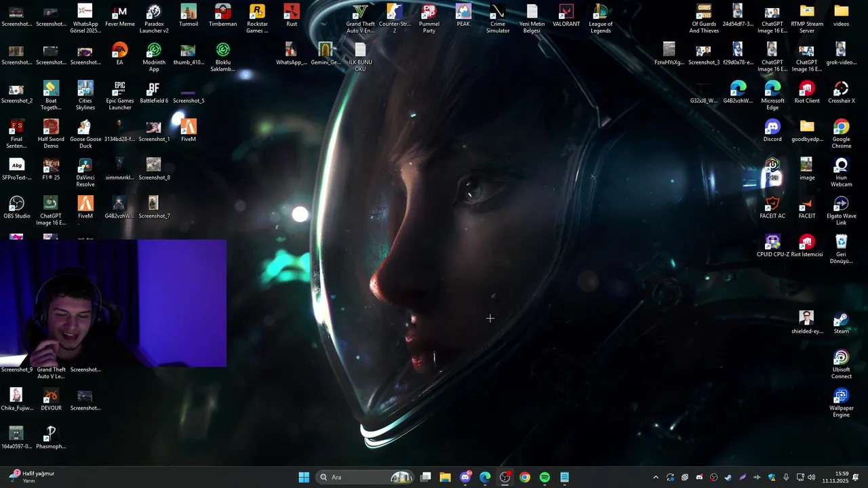Viewport: 868px width, 488px height.
Task: Select Yeni Metin Belgesi text file
Action: [532, 19]
